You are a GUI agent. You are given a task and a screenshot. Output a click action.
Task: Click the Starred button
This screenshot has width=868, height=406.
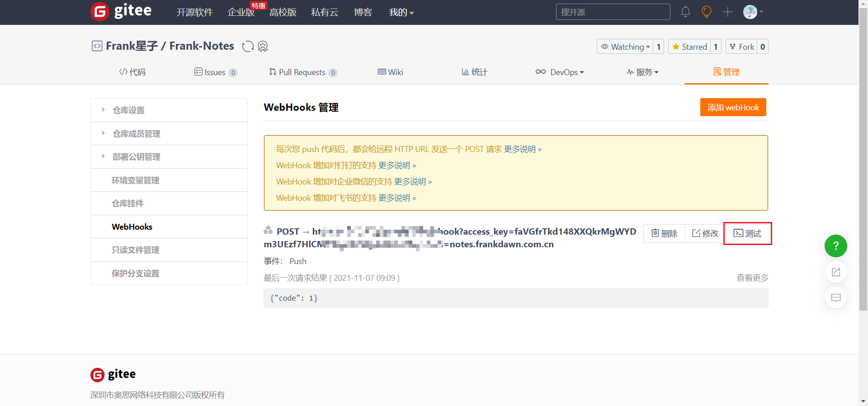click(689, 47)
